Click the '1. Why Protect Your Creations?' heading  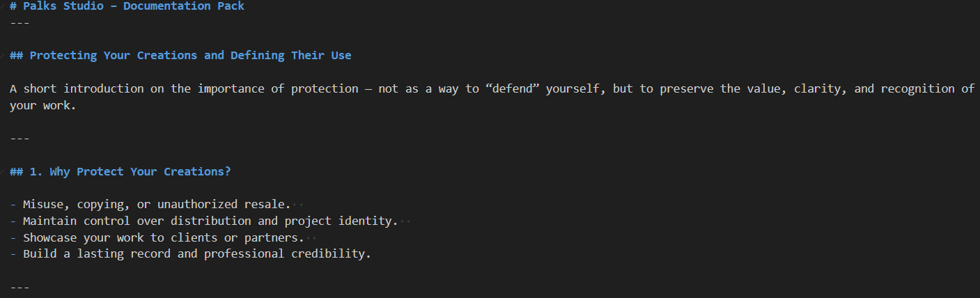point(130,171)
